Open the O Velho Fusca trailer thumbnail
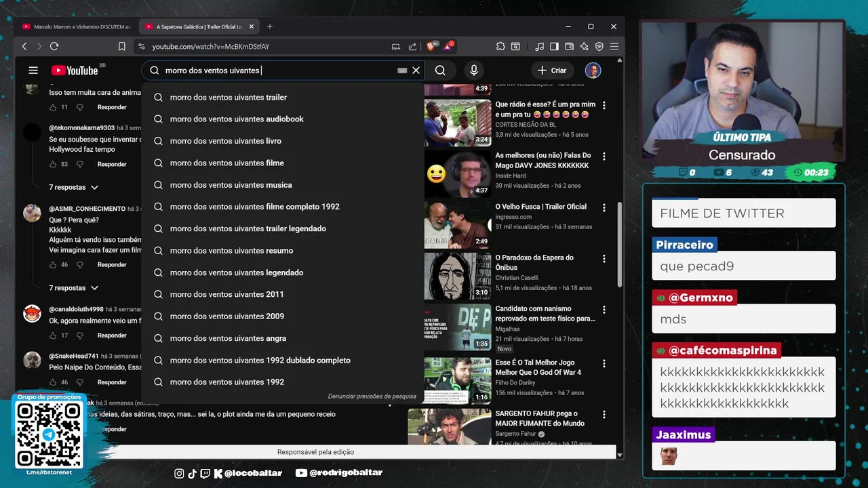 tap(457, 224)
